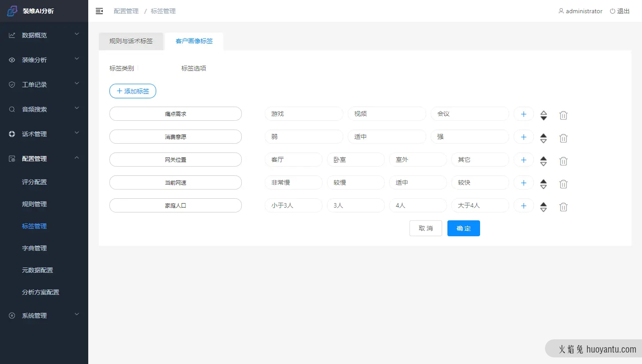Image resolution: width=642 pixels, height=364 pixels.
Task: Select the 客户画像标签 tab
Action: 194,41
